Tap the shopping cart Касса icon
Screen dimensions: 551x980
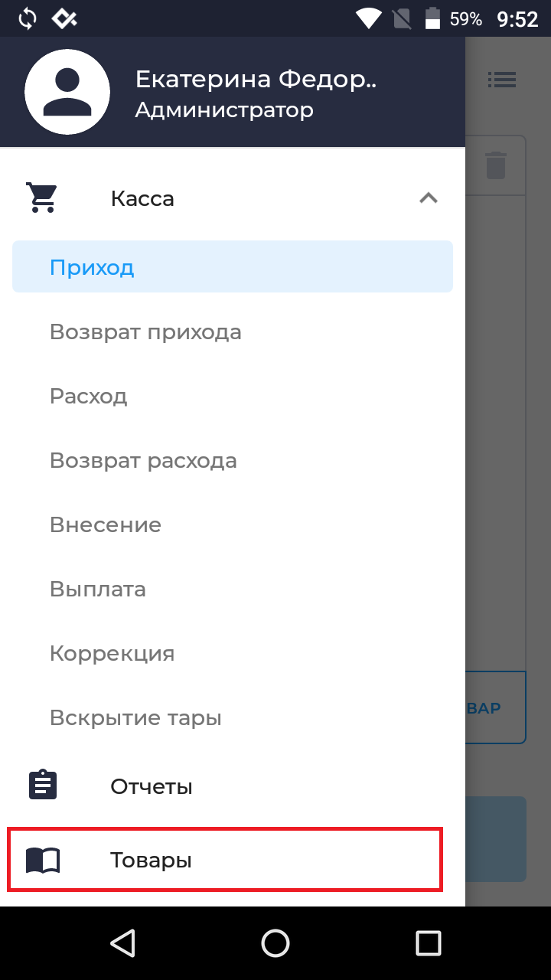click(41, 198)
